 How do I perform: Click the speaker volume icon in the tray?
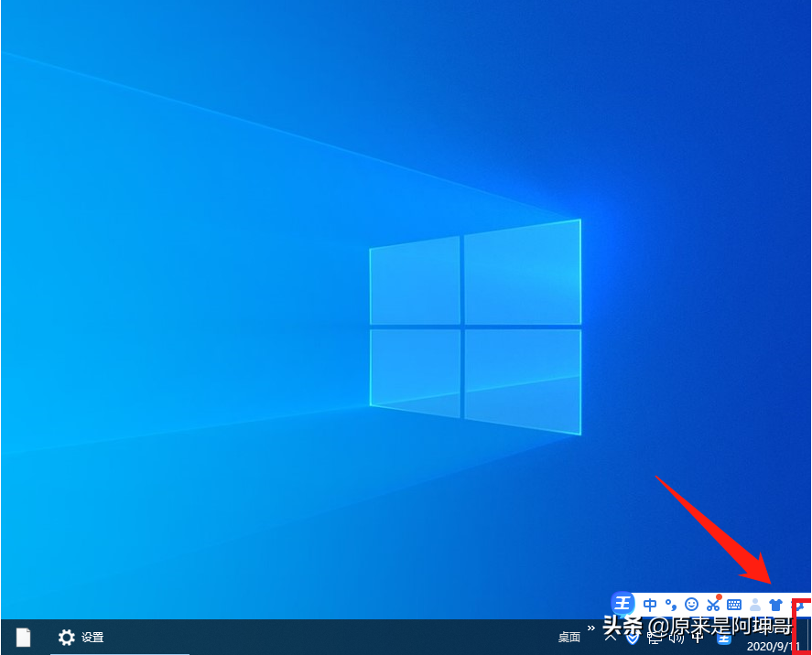677,638
